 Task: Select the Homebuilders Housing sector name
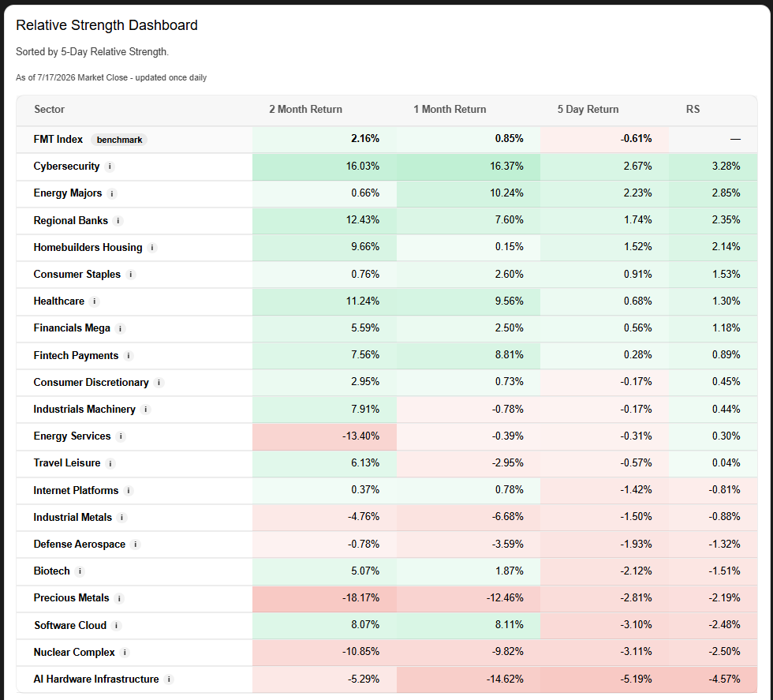coord(88,248)
